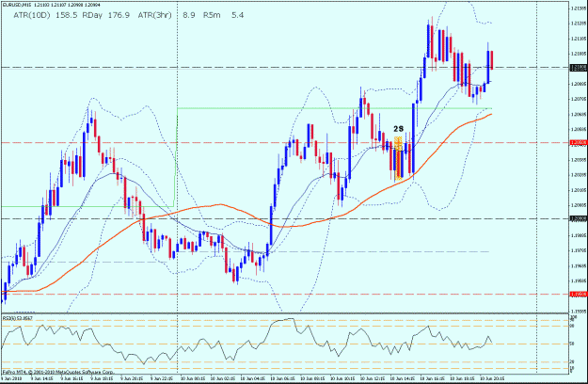Click the lowest red level price tag on scale
588x384 pixels.
point(578,295)
